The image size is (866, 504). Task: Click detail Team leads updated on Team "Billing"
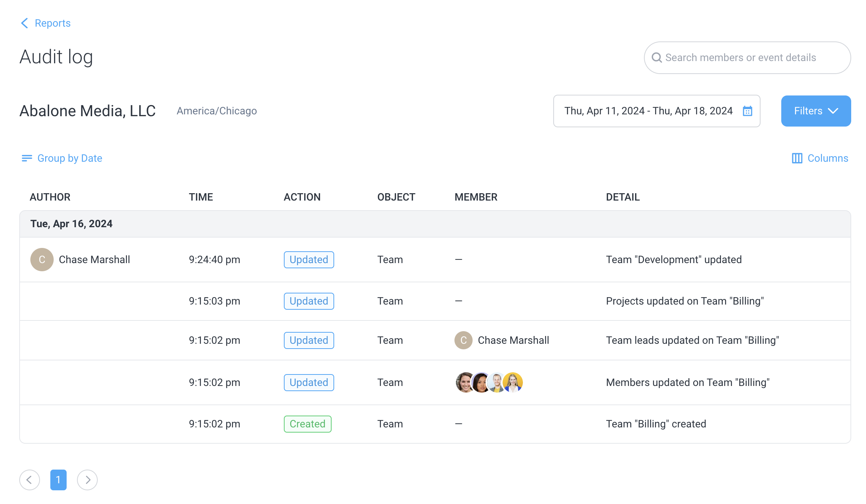[692, 340]
